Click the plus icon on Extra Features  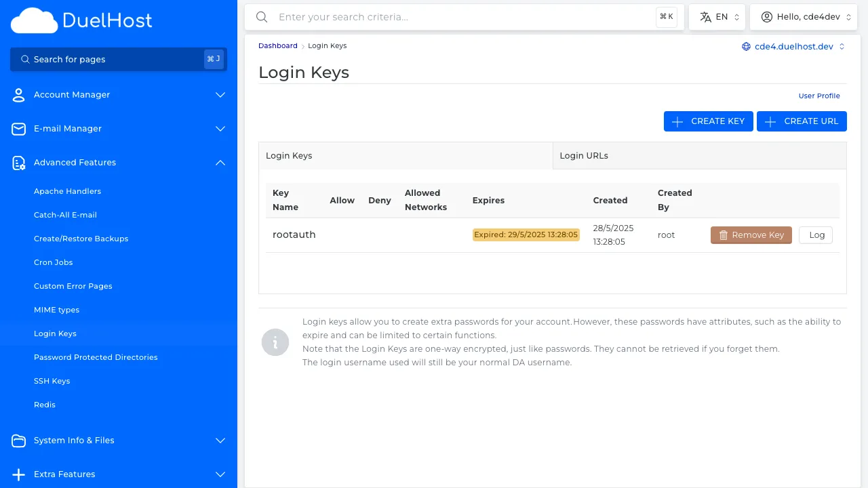point(18,474)
